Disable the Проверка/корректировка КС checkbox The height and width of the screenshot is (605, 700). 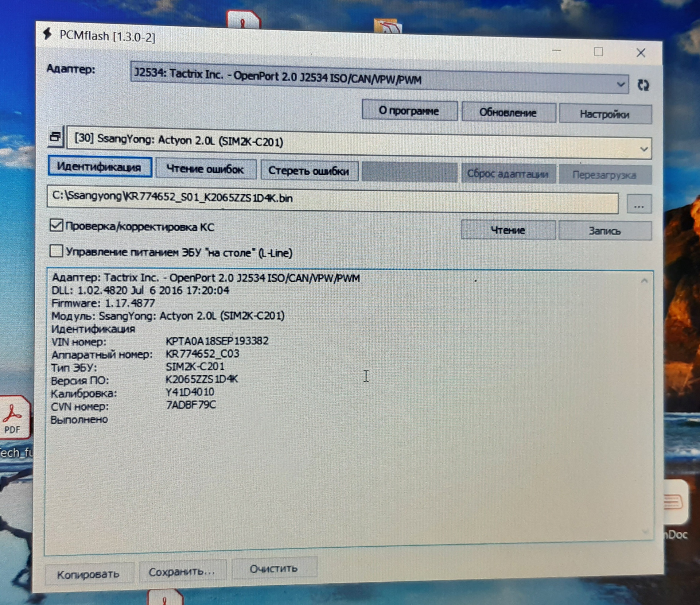click(x=56, y=226)
